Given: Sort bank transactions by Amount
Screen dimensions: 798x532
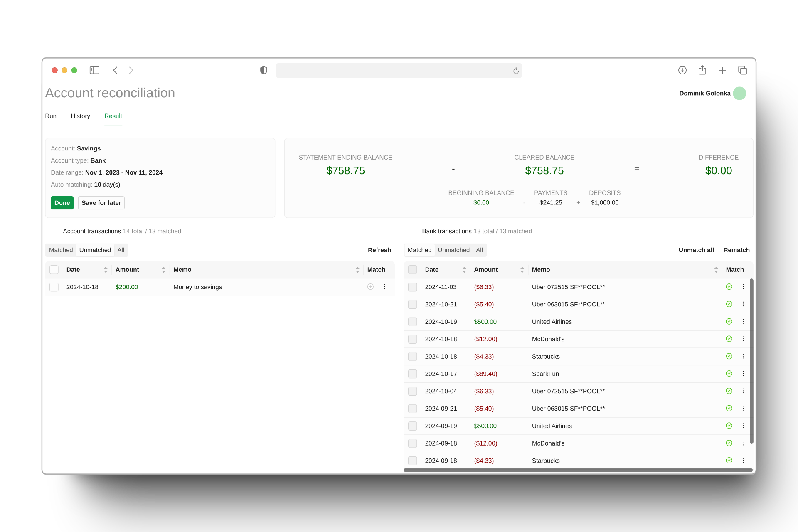Looking at the screenshot, I should tap(522, 270).
